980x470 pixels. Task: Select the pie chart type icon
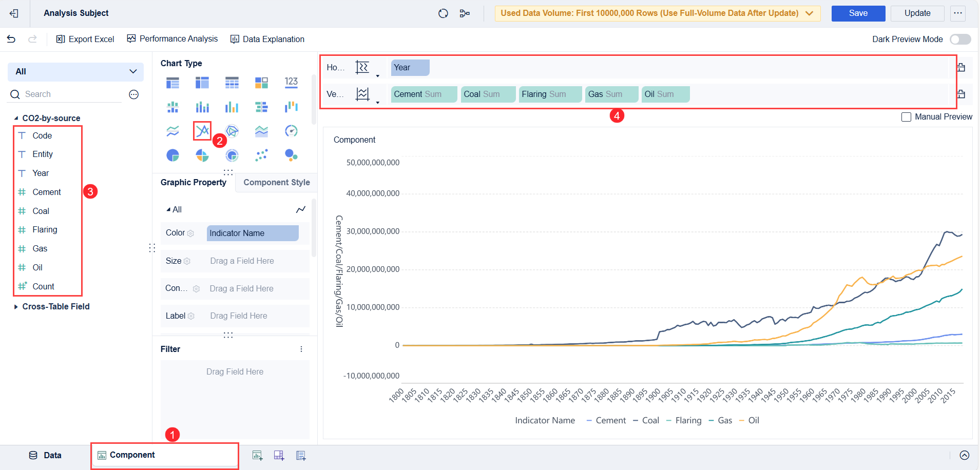pyautogui.click(x=173, y=155)
